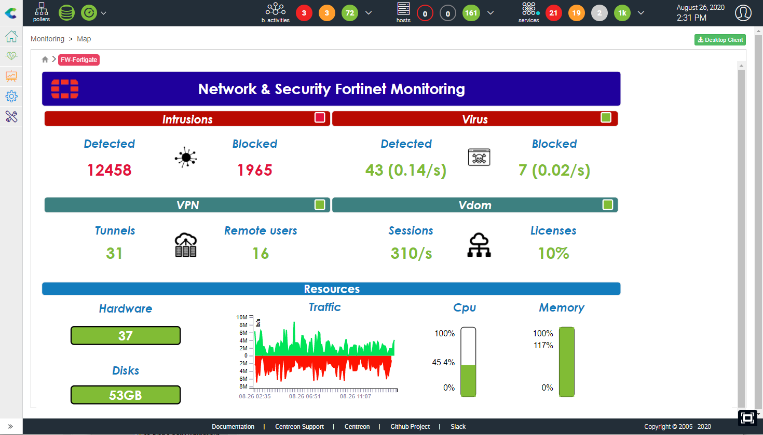Viewport: 763px width, 435px height.
Task: Open Slack footer link
Action: pos(458,427)
